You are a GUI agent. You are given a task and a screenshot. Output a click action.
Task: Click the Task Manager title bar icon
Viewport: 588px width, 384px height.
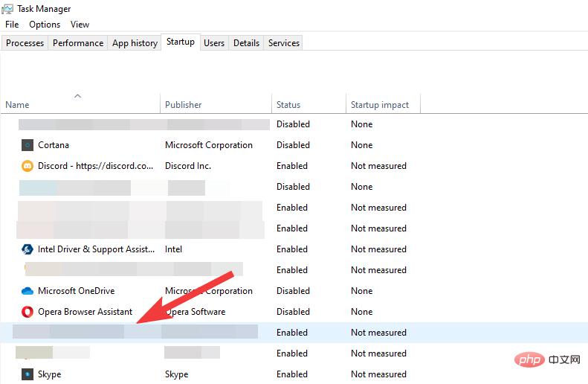coord(7,9)
